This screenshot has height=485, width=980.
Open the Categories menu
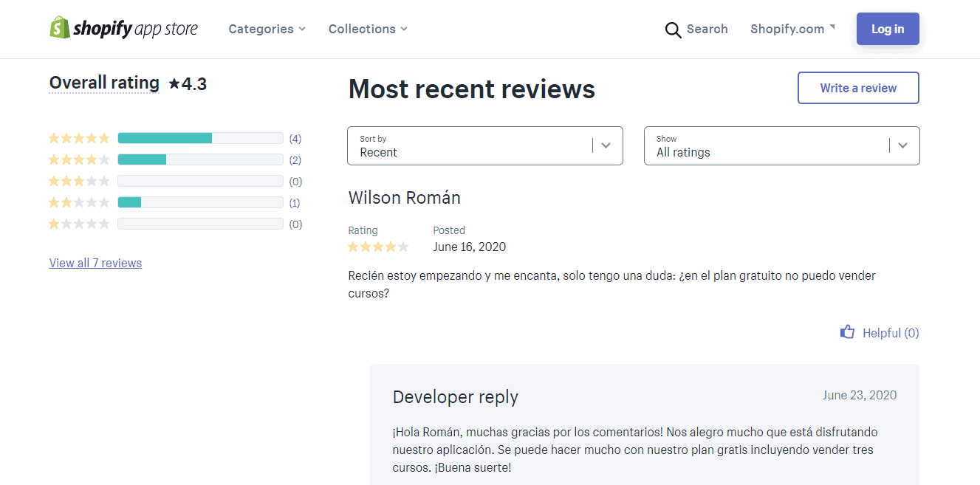[267, 29]
